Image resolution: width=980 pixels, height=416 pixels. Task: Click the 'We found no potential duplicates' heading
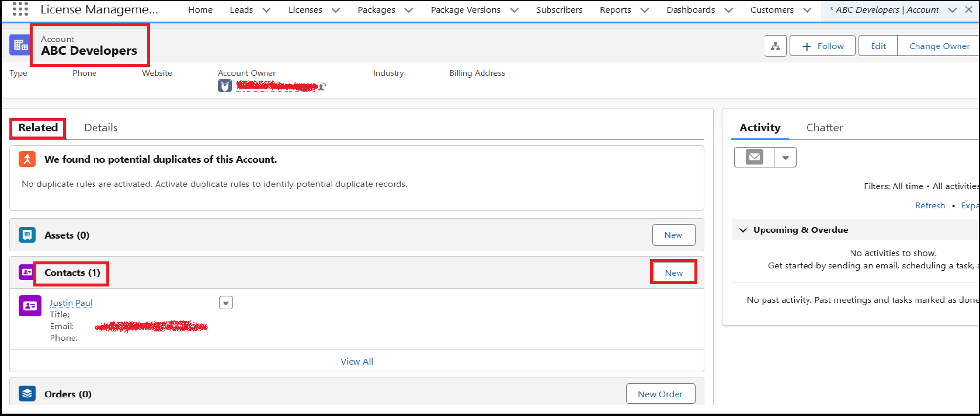[x=161, y=159]
